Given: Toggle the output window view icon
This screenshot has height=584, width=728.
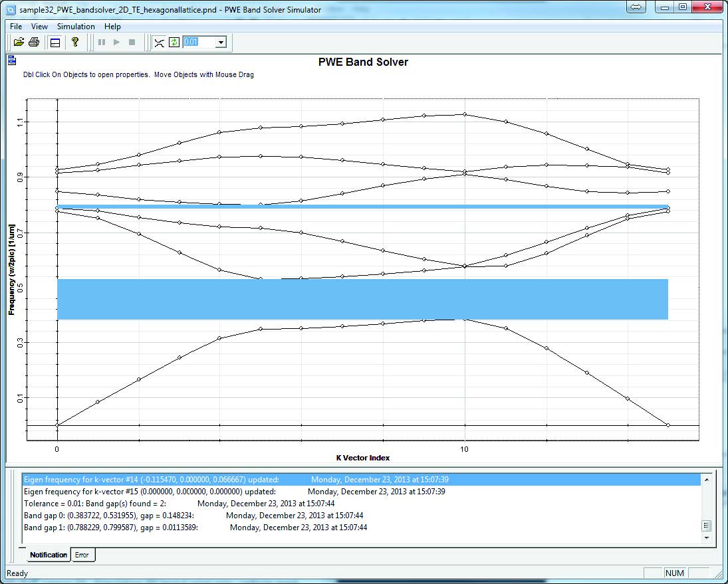Looking at the screenshot, I should 55,43.
